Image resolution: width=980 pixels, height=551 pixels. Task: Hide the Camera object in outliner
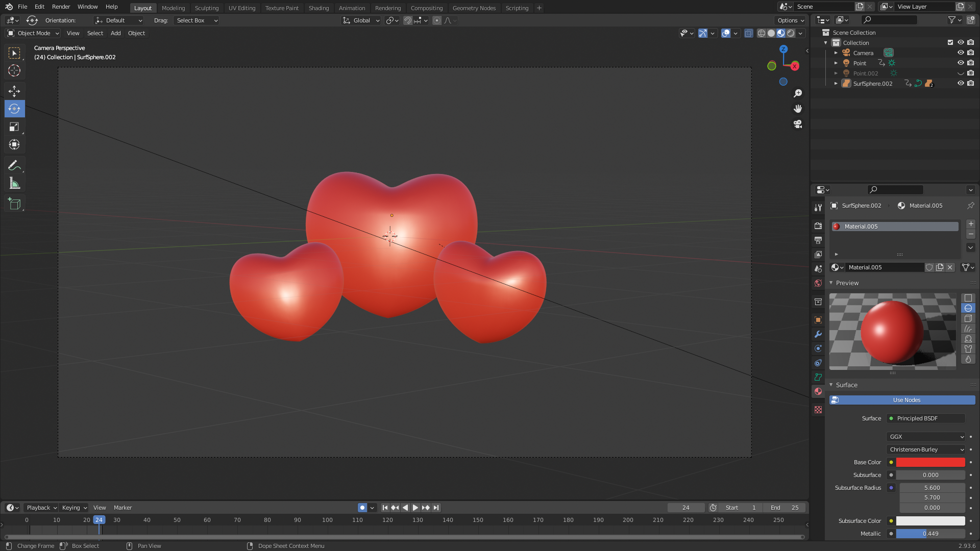(960, 53)
